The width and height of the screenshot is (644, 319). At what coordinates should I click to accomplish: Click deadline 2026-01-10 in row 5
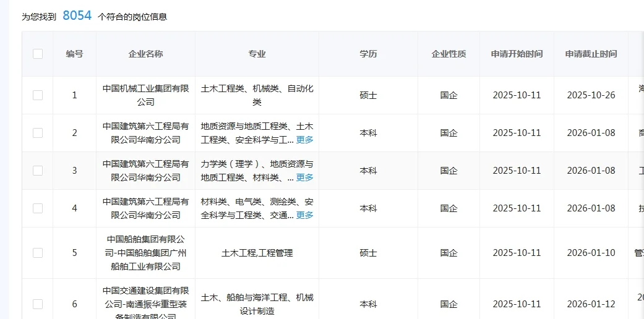click(591, 253)
